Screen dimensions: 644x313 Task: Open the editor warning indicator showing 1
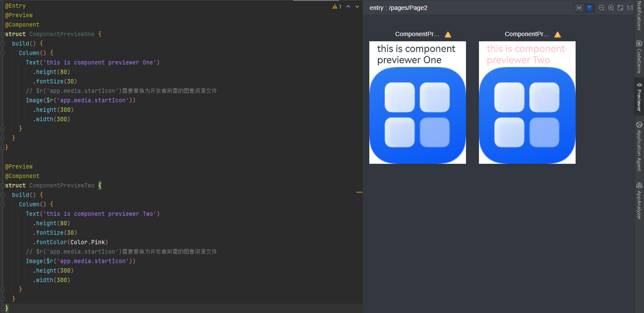tap(336, 6)
